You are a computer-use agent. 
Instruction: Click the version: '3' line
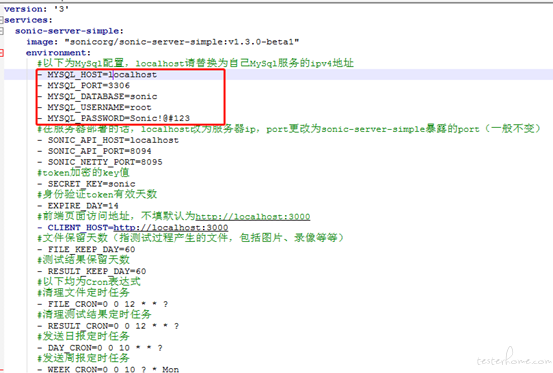(36, 9)
